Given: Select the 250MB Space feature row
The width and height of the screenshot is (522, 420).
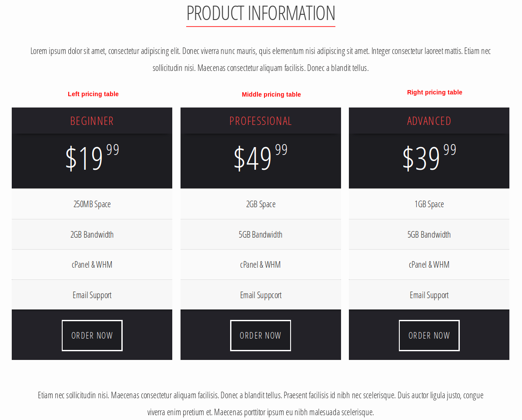Looking at the screenshot, I should pos(92,204).
